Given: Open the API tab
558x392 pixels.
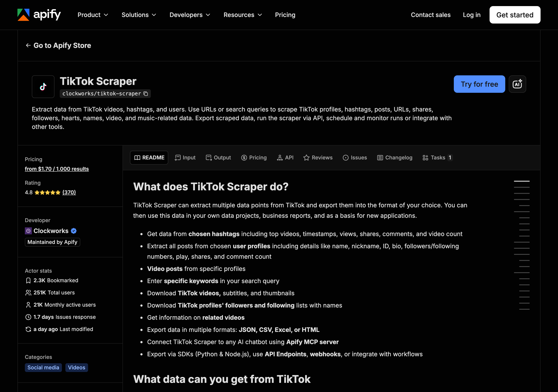Looking at the screenshot, I should 285,158.
